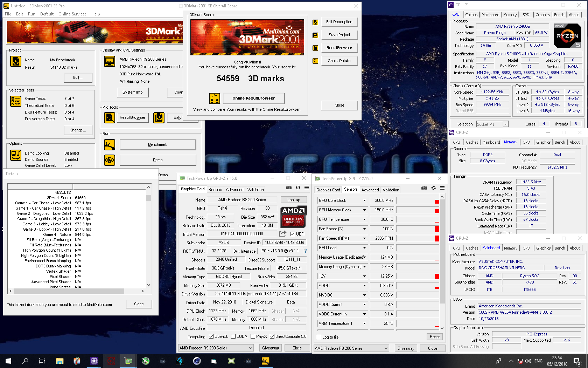The height and width of the screenshot is (368, 588).
Task: Open the Fan Speed (RPM) sensor dropdown
Action: coord(364,238)
